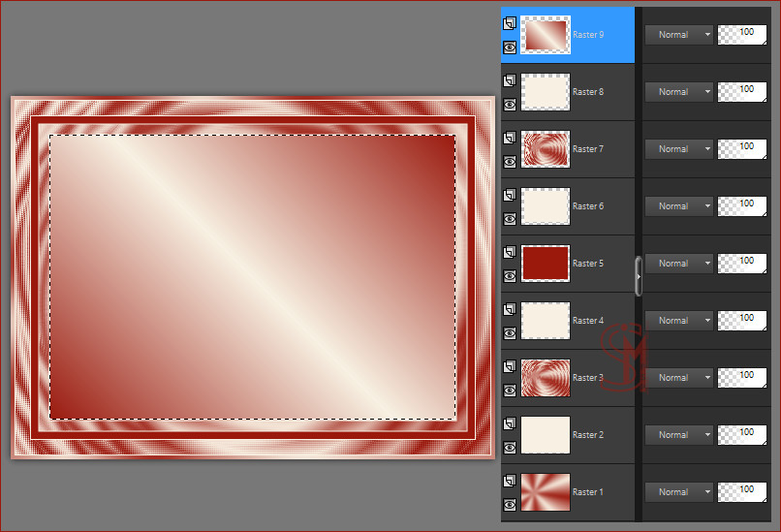Hide the Raster 9 layer using its eye icon

point(510,47)
